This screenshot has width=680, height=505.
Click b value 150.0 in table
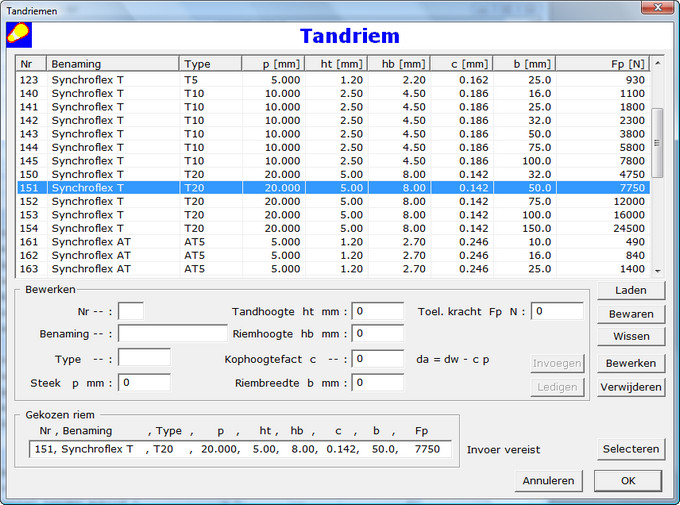pos(536,228)
